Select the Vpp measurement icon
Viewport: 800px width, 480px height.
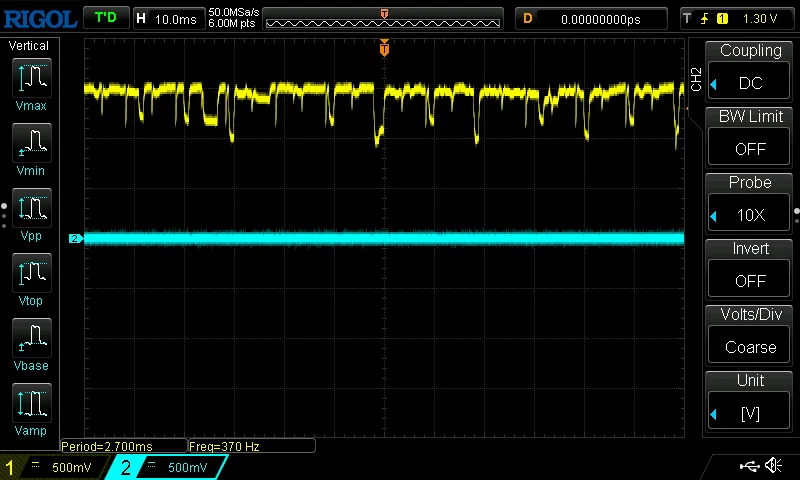coord(32,208)
